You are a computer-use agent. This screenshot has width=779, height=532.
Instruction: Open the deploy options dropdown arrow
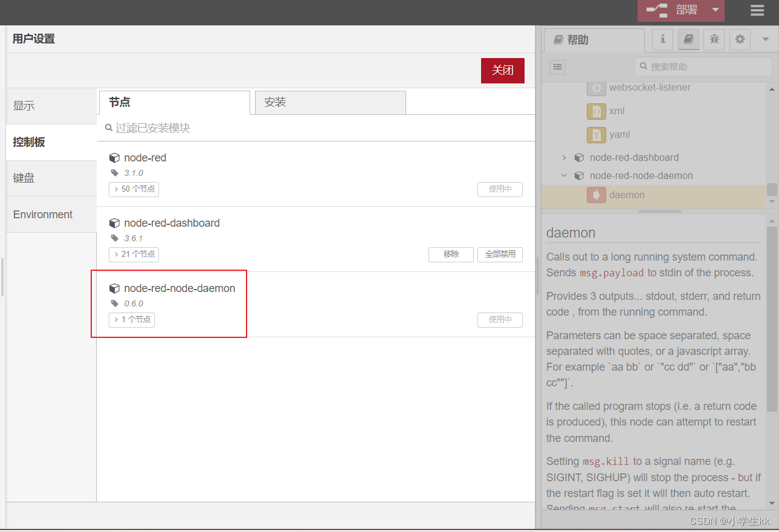pyautogui.click(x=715, y=10)
